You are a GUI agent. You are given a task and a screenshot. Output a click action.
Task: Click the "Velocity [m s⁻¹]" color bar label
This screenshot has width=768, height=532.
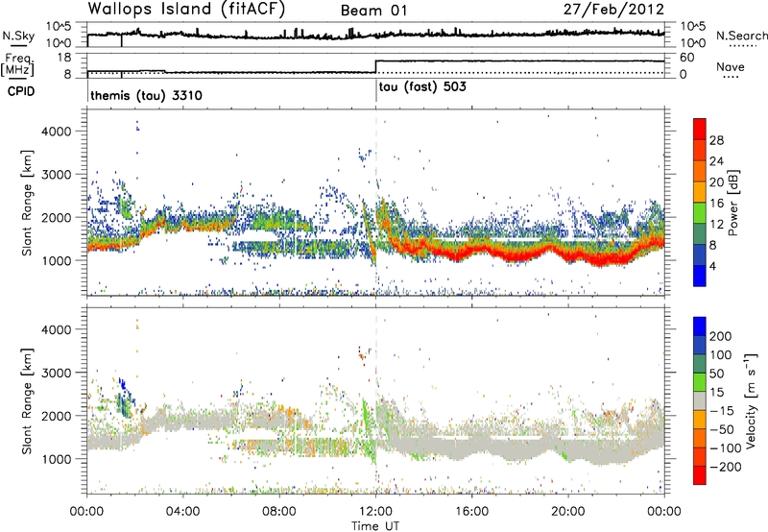751,400
